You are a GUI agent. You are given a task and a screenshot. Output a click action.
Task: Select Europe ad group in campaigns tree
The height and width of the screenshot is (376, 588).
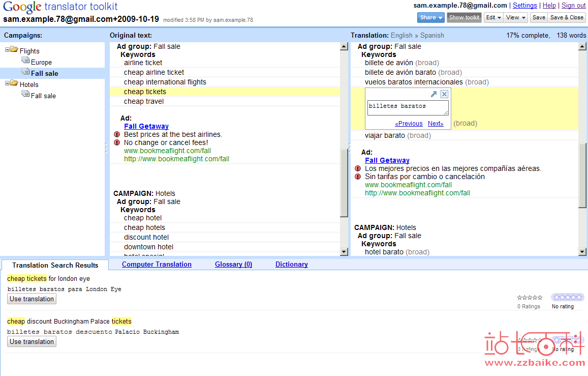[x=41, y=62]
